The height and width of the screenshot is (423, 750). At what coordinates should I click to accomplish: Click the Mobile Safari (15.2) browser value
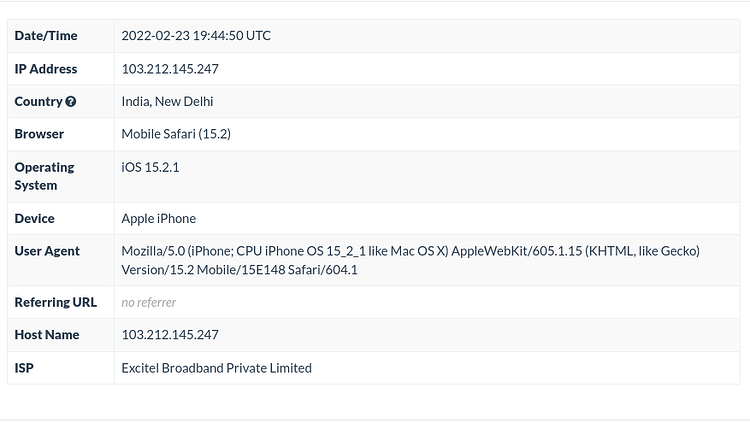[176, 134]
